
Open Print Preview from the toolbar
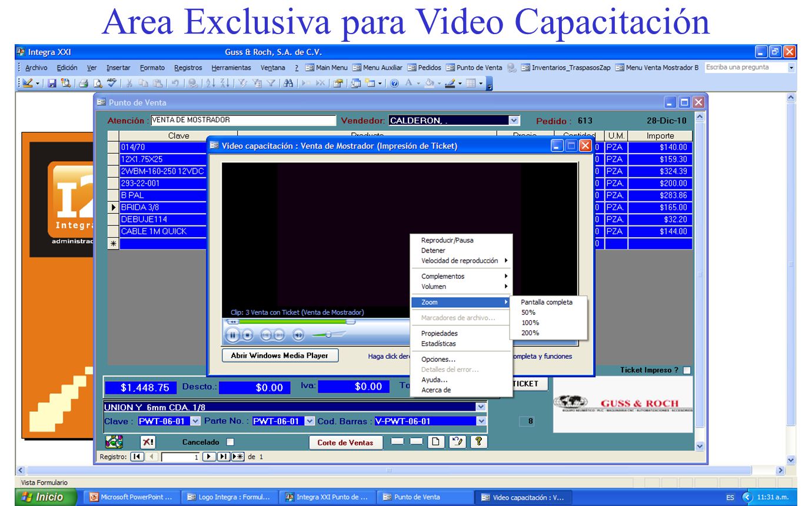click(x=98, y=84)
